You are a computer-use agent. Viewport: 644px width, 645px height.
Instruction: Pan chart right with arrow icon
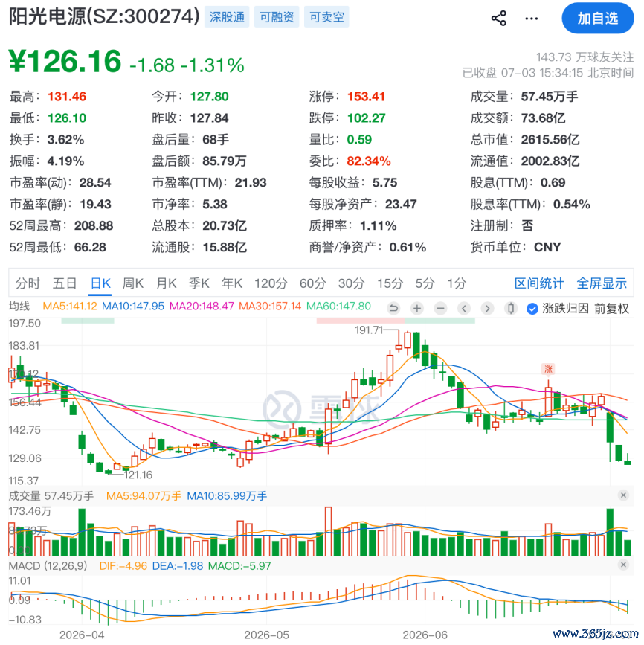[487, 308]
